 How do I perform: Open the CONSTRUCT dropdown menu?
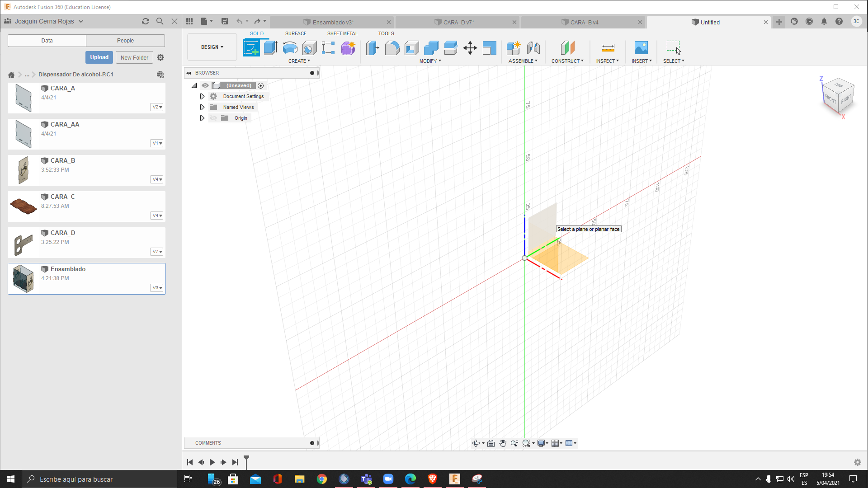tap(567, 61)
